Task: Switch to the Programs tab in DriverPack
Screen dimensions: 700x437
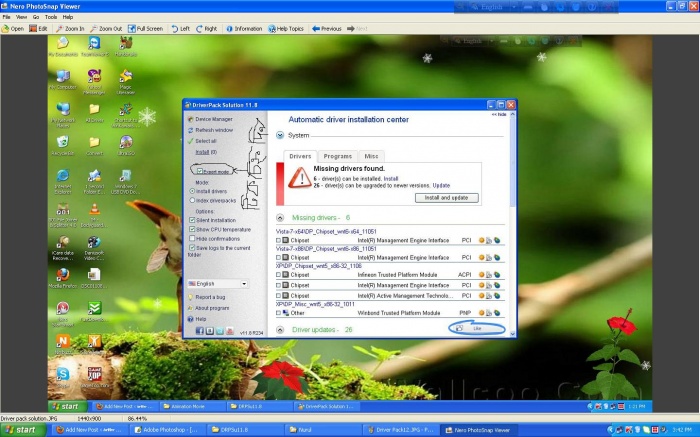Action: click(x=338, y=156)
